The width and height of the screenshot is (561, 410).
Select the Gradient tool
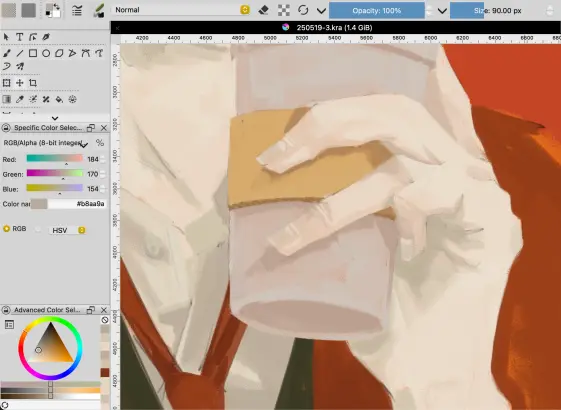[6, 99]
